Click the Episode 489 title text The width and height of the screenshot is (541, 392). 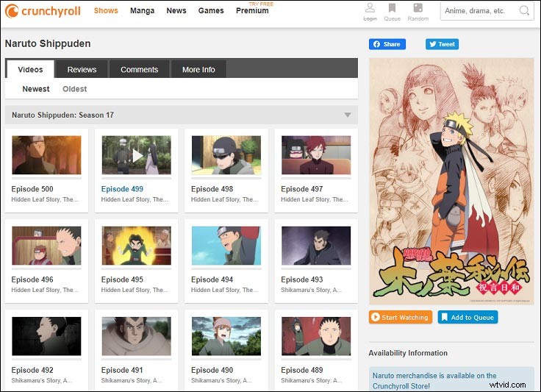[302, 370]
